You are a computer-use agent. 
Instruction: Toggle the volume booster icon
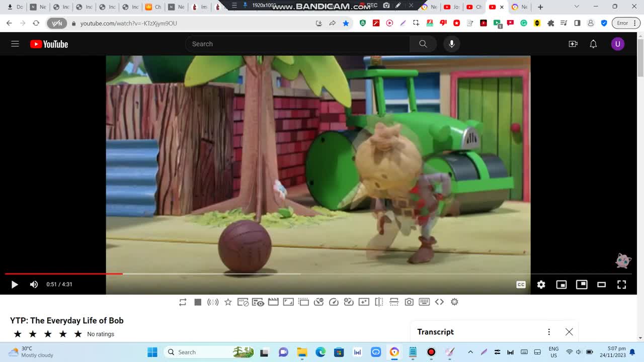tap(213, 302)
